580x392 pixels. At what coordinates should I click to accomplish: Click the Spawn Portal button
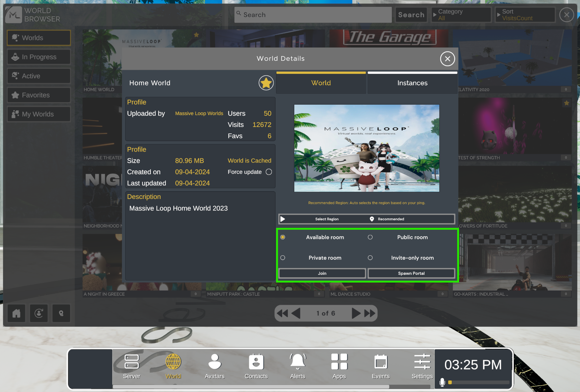(411, 273)
